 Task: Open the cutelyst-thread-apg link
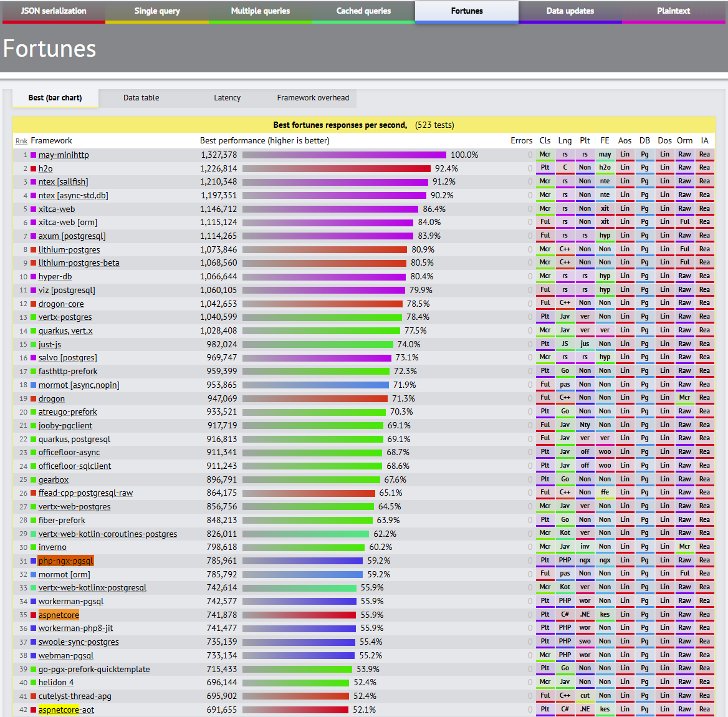coord(75,696)
